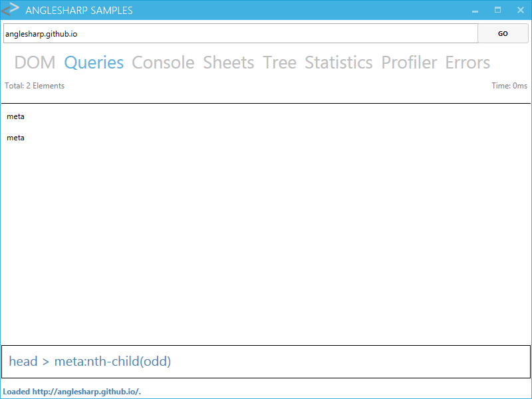Image resolution: width=532 pixels, height=399 pixels.
Task: Click the anglesharp.github.io address bar
Action: pyautogui.click(x=239, y=33)
